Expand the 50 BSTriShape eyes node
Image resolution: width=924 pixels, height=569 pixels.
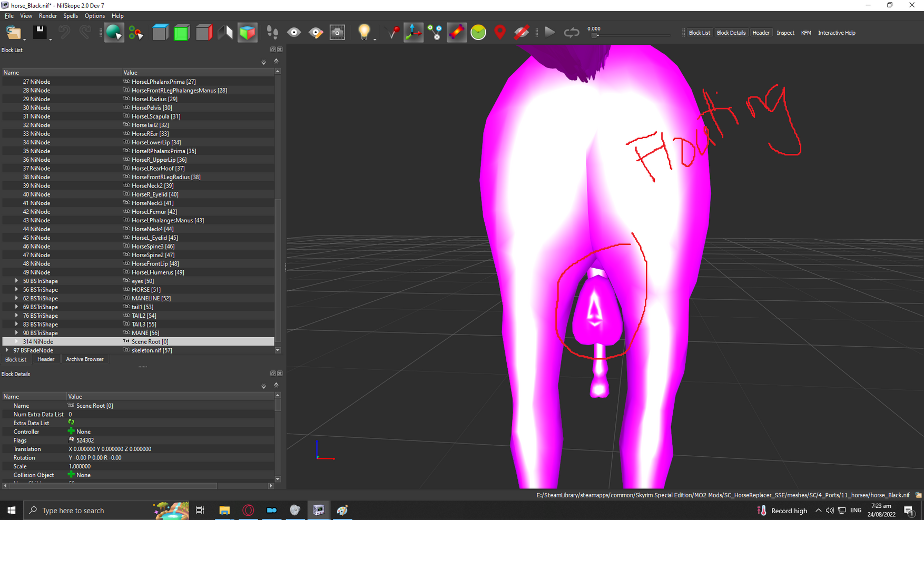coord(16,281)
